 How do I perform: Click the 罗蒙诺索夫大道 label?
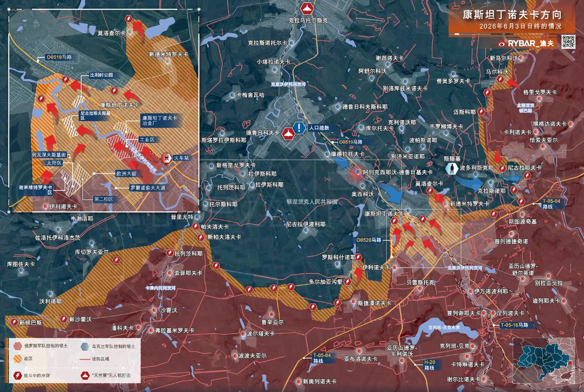(147, 187)
